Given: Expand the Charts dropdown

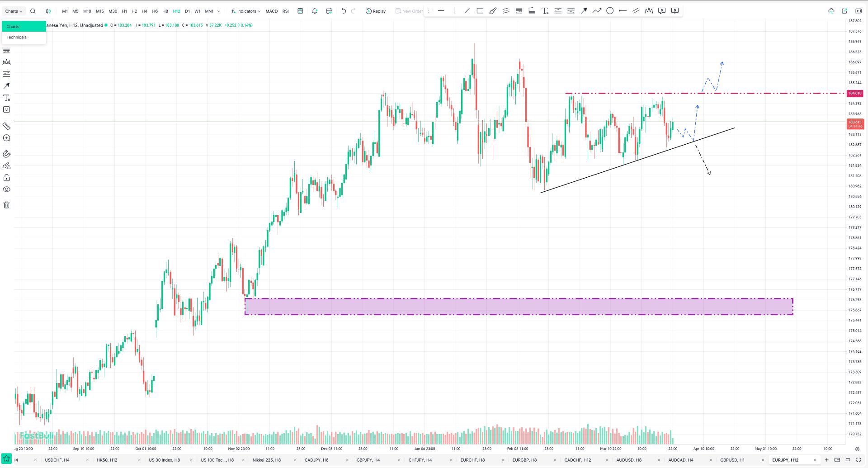Looking at the screenshot, I should click(14, 11).
